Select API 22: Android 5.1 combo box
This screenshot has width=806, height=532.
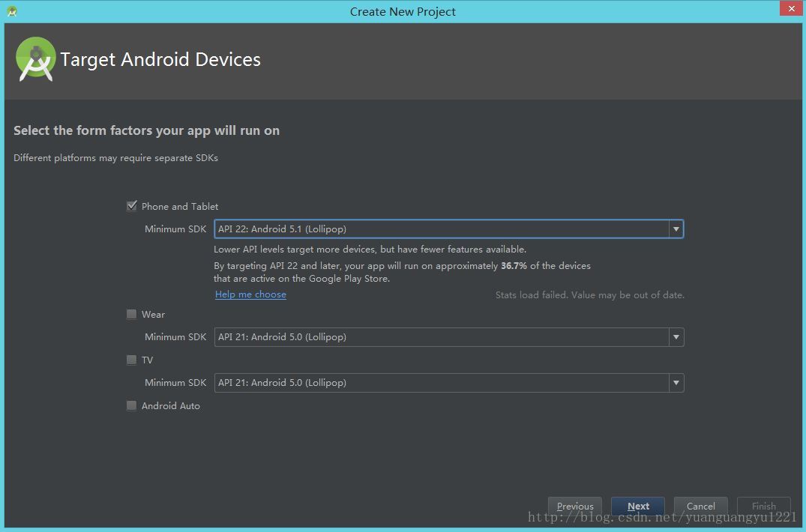tap(449, 229)
